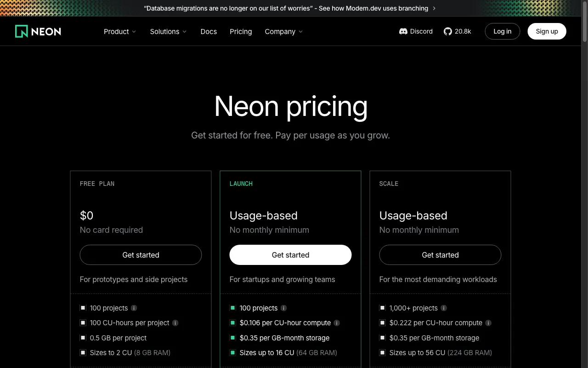This screenshot has height=368, width=588.
Task: Click Get started on the Free Plan
Action: coord(141,255)
